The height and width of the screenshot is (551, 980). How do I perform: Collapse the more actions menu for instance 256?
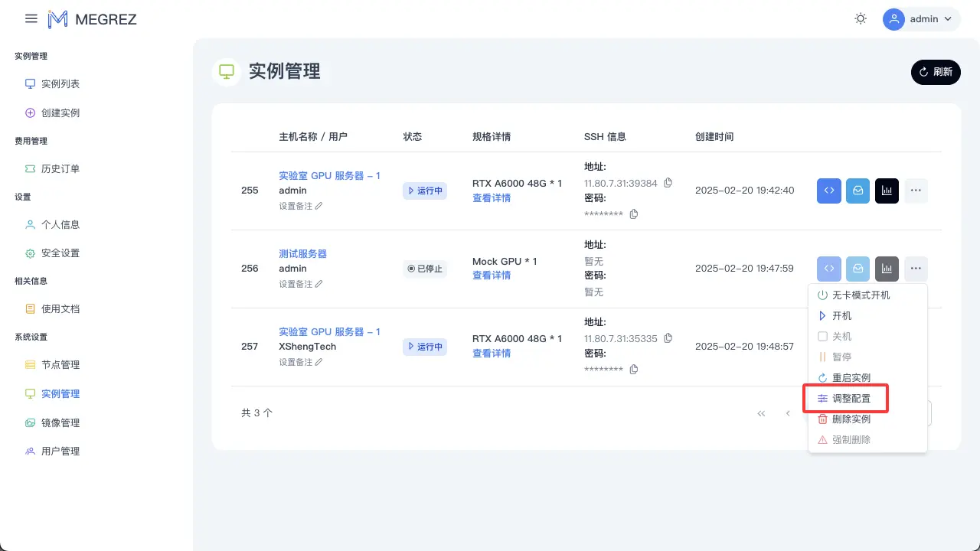[916, 269]
